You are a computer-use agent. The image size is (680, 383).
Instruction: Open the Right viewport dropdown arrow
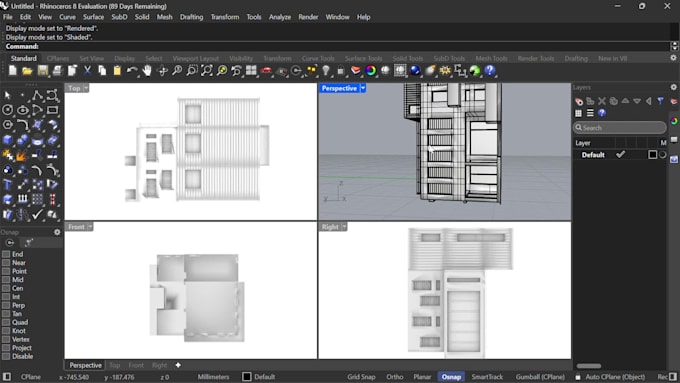pos(344,227)
